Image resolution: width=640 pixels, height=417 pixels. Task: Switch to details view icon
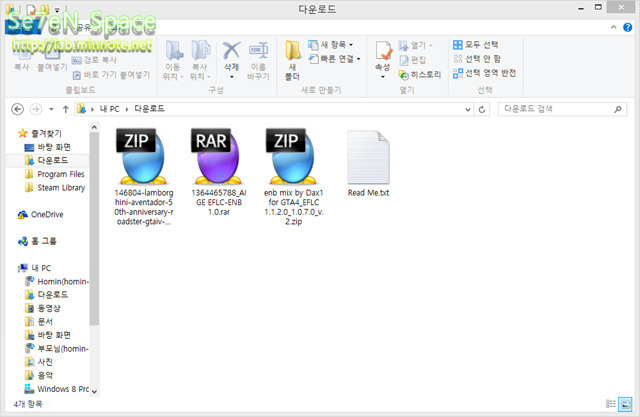click(x=611, y=404)
